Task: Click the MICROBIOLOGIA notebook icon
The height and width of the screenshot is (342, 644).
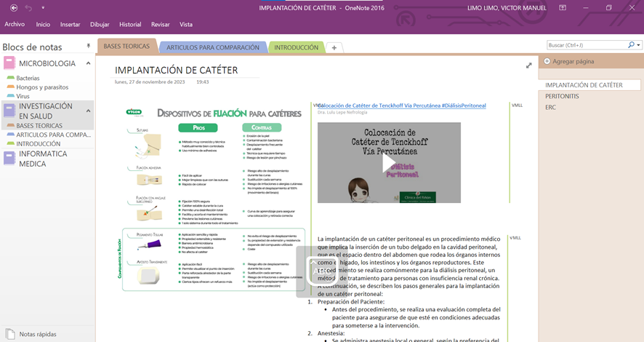Action: 9,63
